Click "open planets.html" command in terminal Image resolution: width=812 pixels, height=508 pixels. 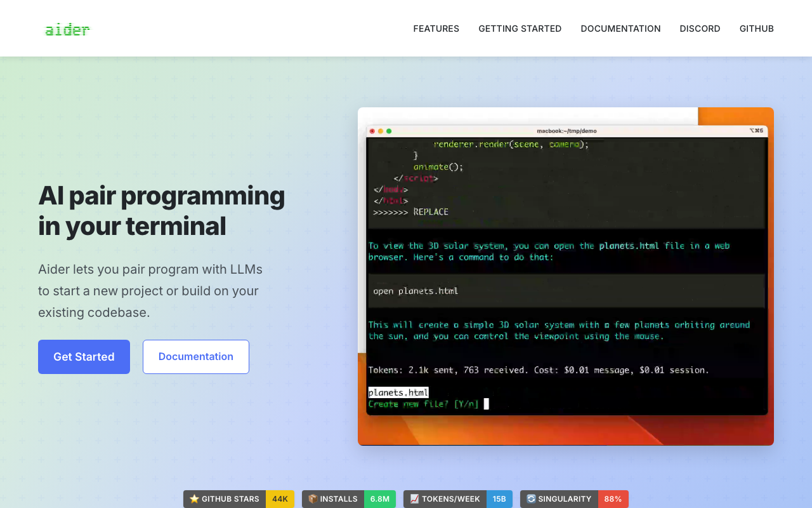[416, 291]
